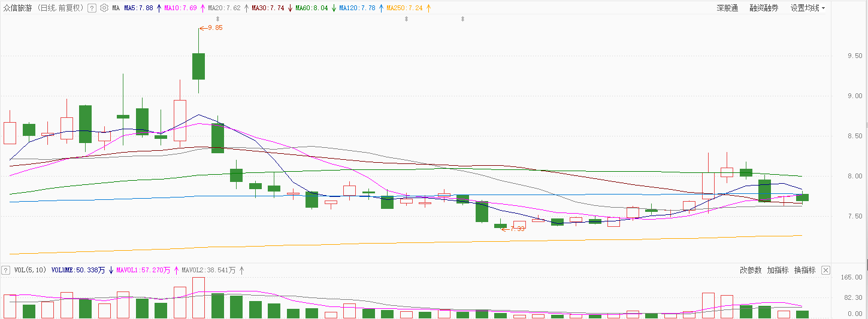Image resolution: width=868 pixels, height=319 pixels.
Task: Select the MAVOL2:38.541万 value
Action: click(x=208, y=270)
